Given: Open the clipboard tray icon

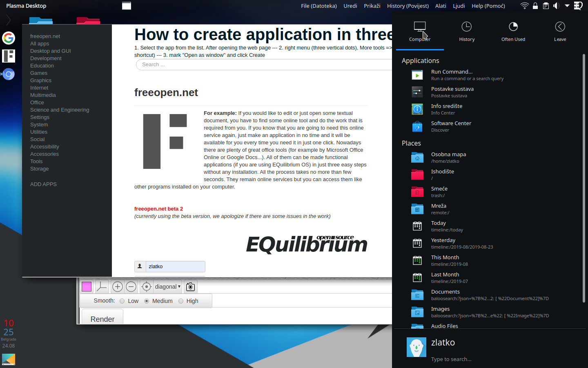Looking at the screenshot, I should [546, 6].
